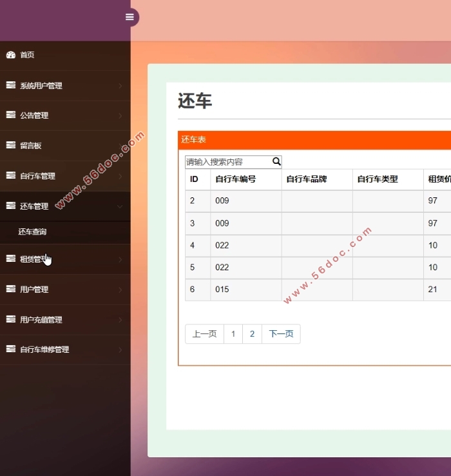Screen dimensions: 451x476
Task: Click the icon beside 公告管理
Action: 11,115
